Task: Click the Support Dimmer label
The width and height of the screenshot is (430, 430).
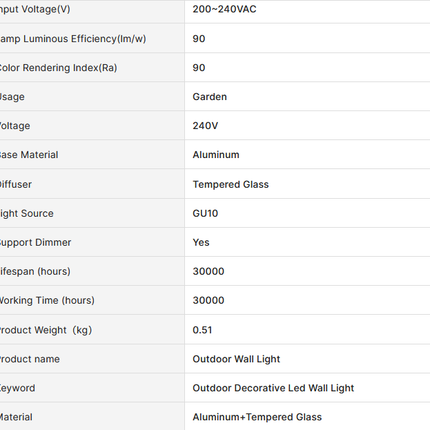Action: point(35,242)
